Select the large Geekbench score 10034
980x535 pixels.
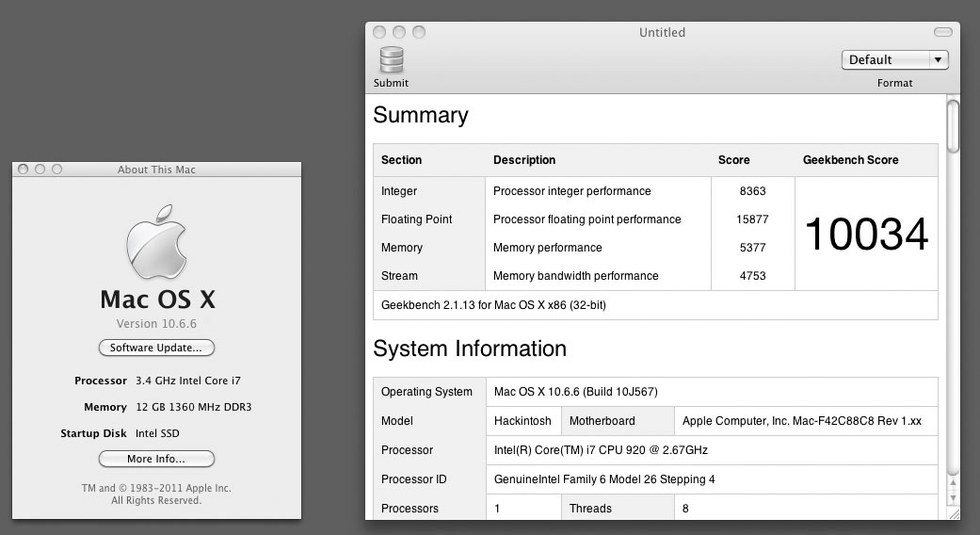[x=866, y=234]
